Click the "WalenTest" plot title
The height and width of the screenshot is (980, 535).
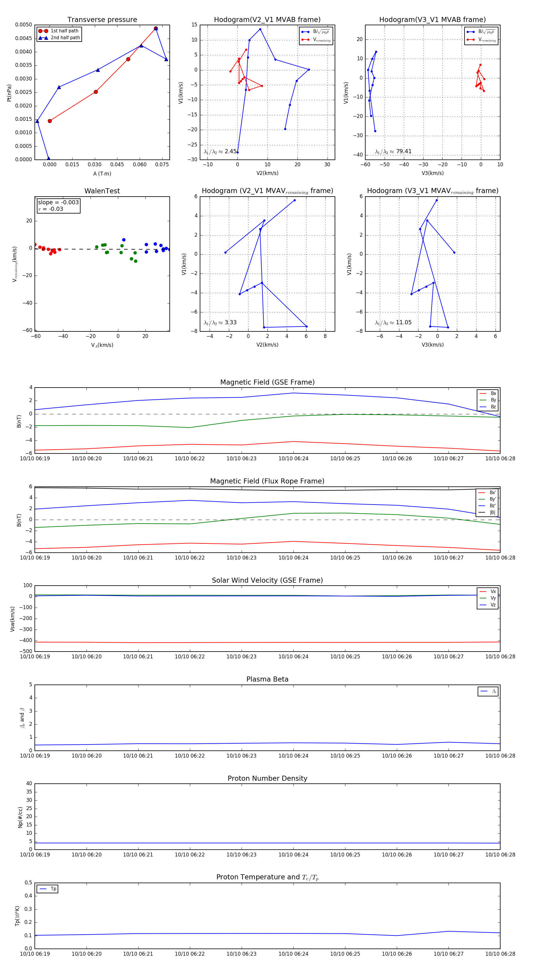point(102,191)
